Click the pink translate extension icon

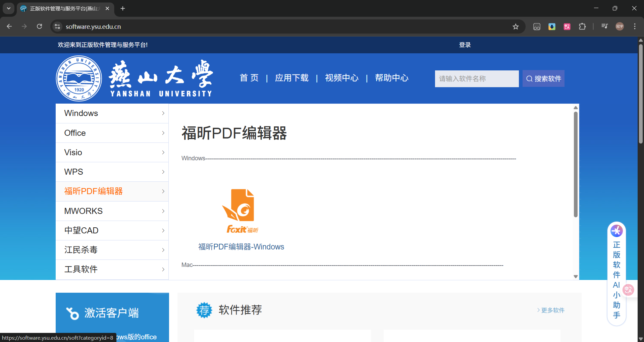click(567, 26)
